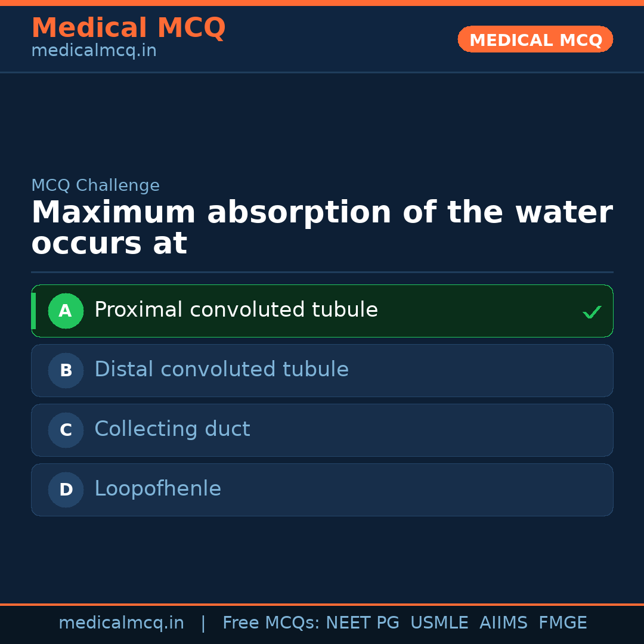Click USMLE in the footer
The height and width of the screenshot is (644, 644).
[439, 623]
